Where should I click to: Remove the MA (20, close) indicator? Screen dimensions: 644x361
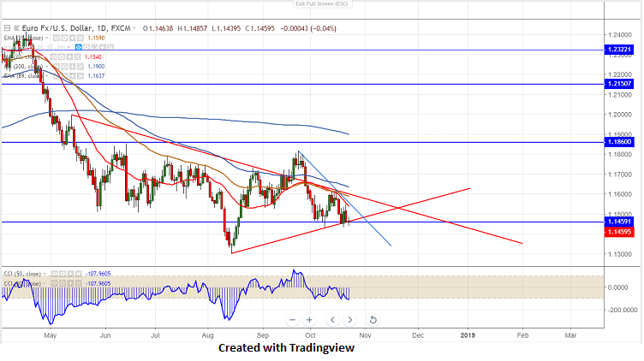point(78,57)
